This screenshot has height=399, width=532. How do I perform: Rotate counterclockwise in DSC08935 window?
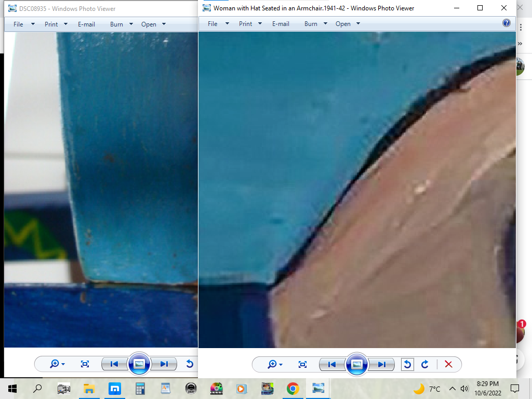point(190,364)
